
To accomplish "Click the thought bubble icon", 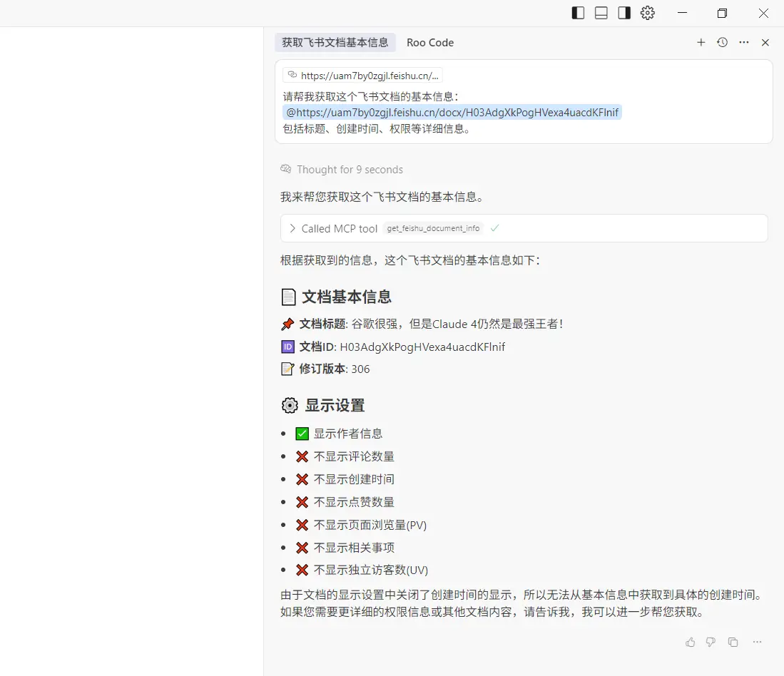I will point(285,169).
